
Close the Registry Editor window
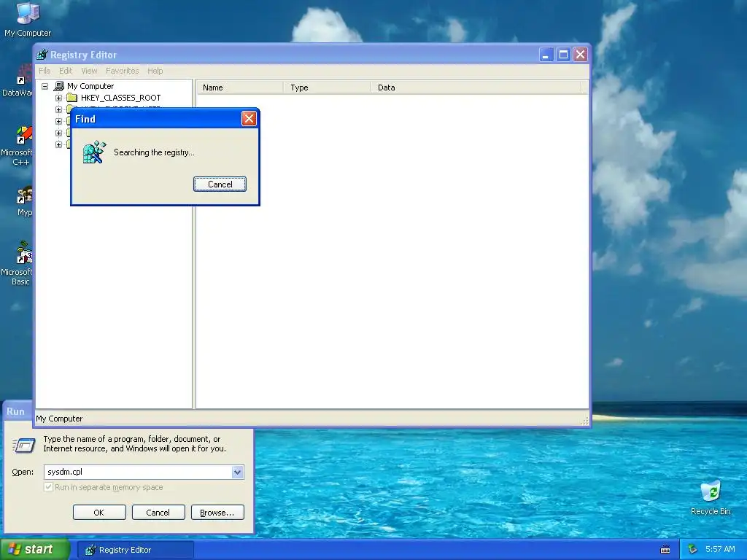pos(580,55)
